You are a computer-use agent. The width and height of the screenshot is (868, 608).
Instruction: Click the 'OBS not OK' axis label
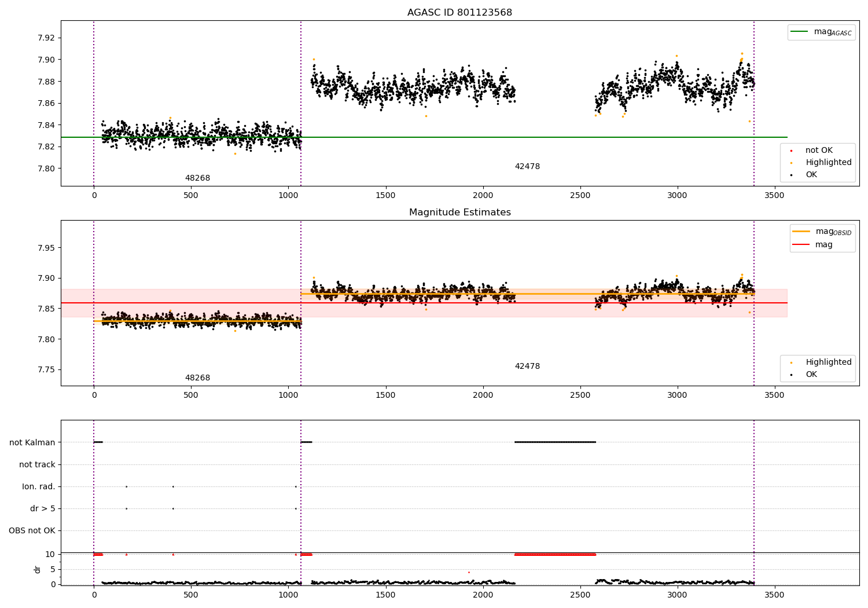click(32, 531)
